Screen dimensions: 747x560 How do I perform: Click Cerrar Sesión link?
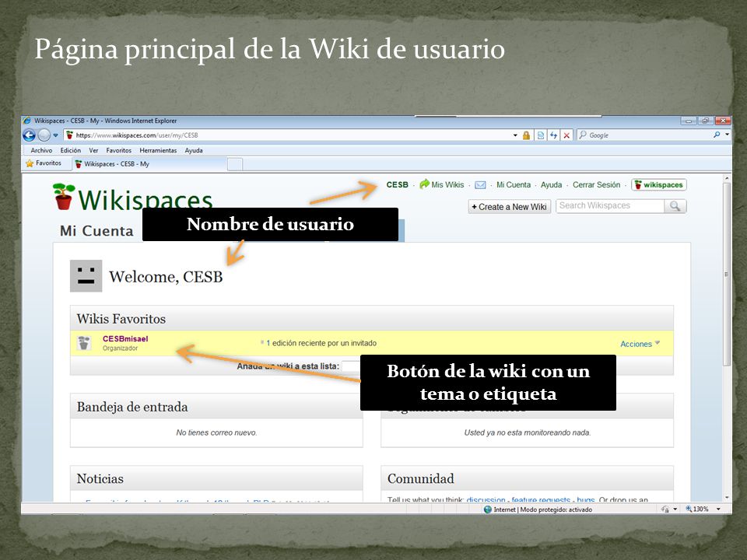click(x=597, y=185)
